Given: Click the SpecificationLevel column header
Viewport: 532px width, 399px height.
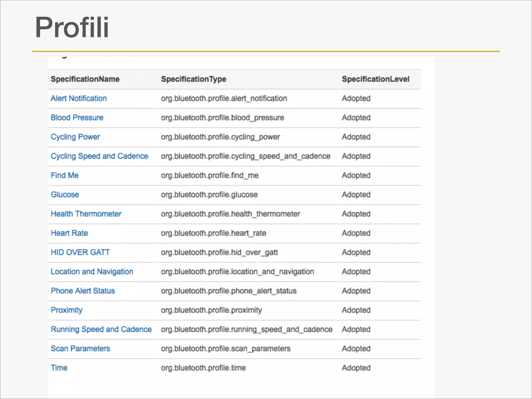Looking at the screenshot, I should click(x=375, y=79).
